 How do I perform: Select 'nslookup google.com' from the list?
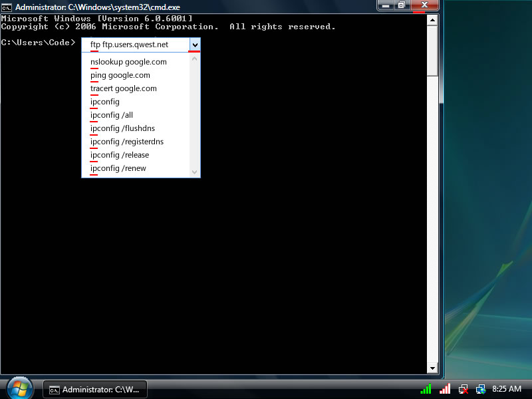[x=128, y=62]
